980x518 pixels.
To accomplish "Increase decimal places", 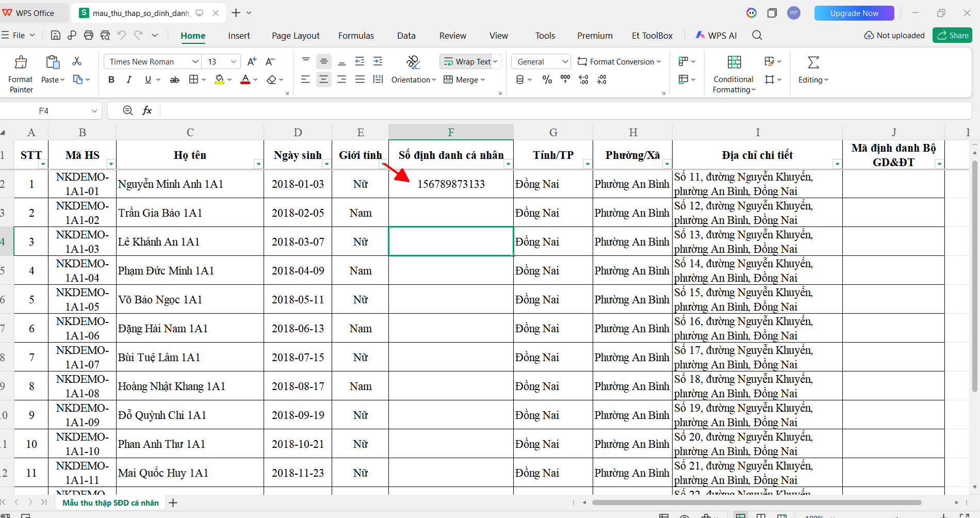I will (x=583, y=79).
